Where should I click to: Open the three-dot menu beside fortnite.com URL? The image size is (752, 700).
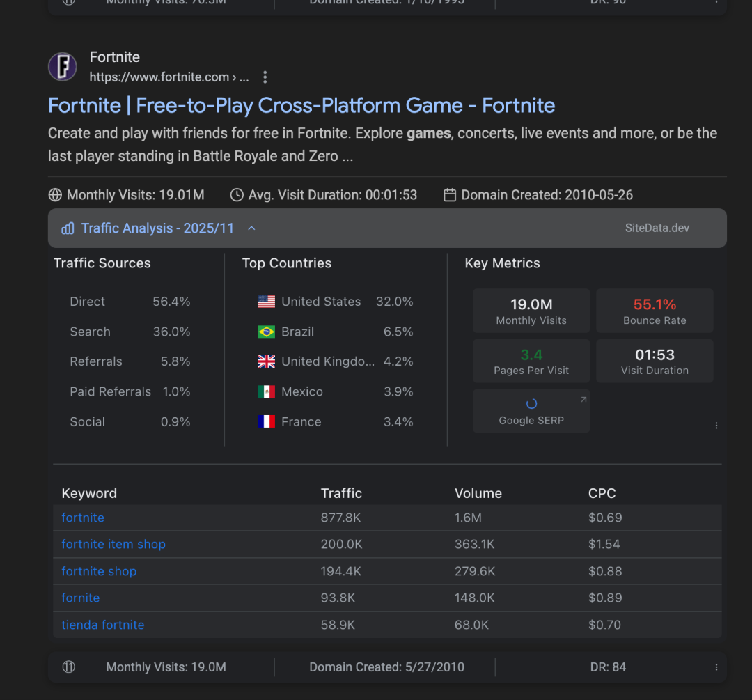tap(265, 77)
